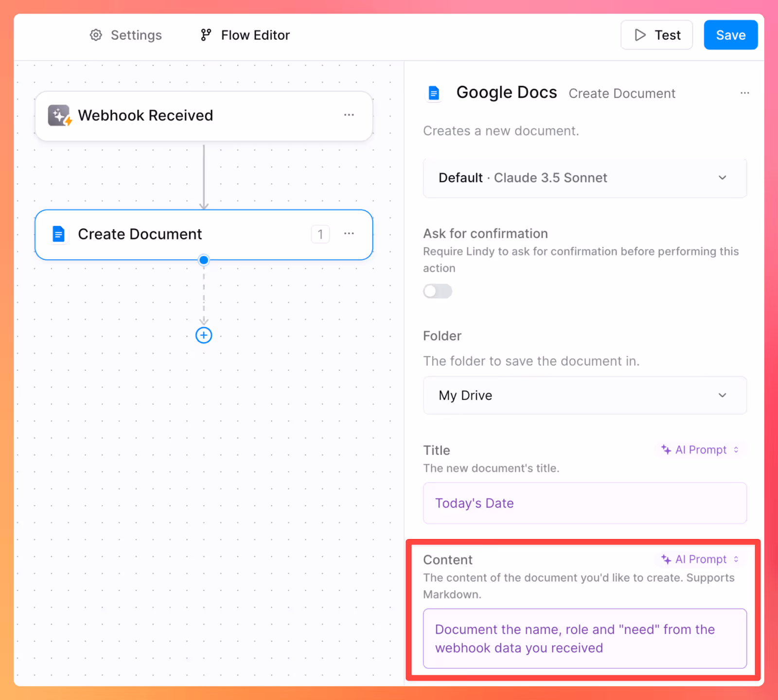Click the sparkle icon beside Content AI Prompt
This screenshot has width=778, height=700.
point(666,559)
